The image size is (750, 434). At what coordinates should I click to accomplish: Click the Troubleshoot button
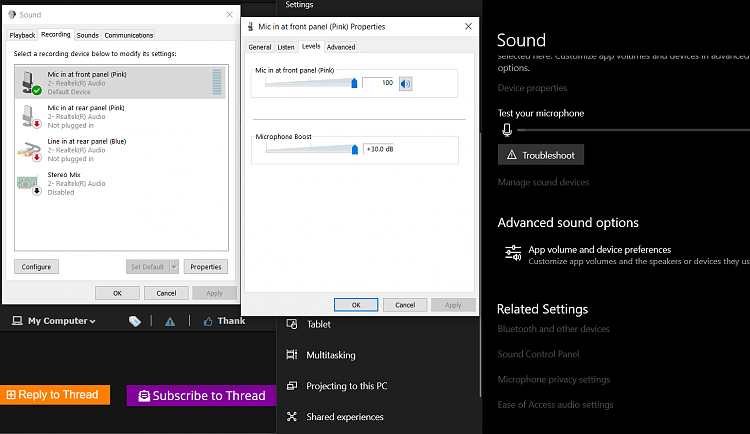coord(541,155)
